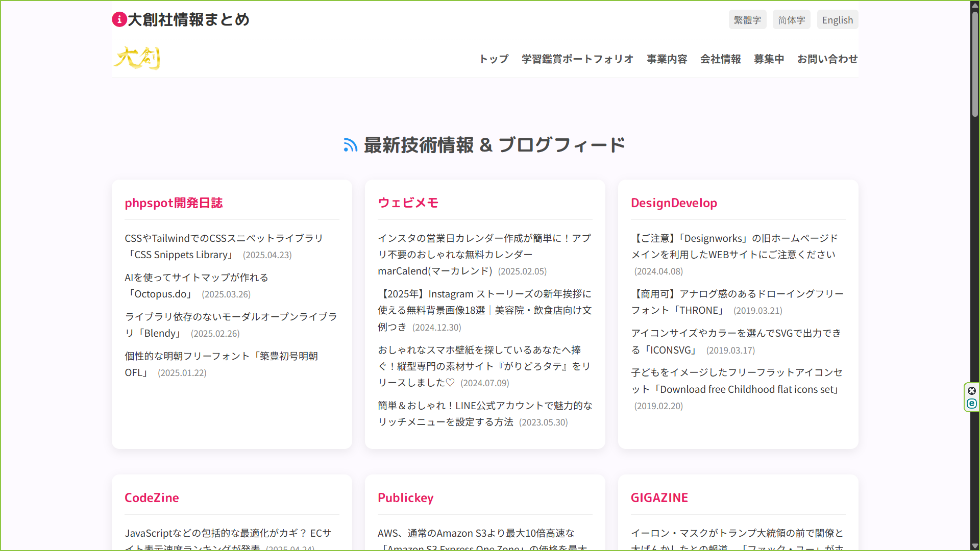The image size is (980, 551).
Task: Click the vertical scrollbar thumb
Action: (x=975, y=64)
